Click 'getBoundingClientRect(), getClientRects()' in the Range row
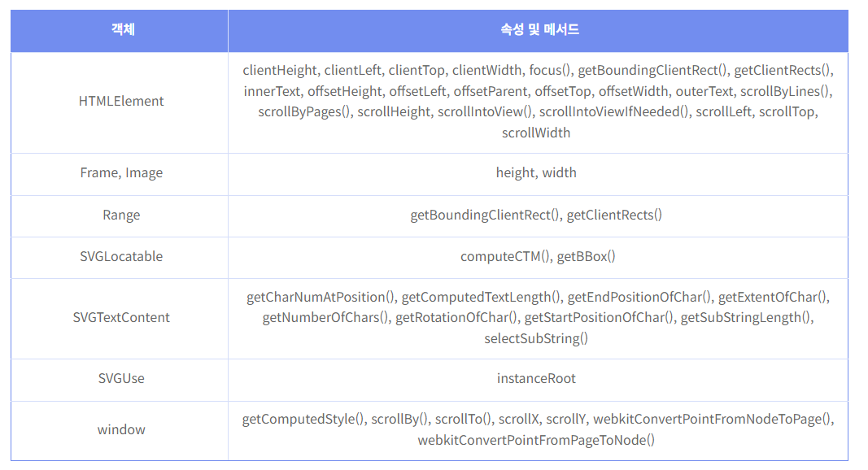Image resolution: width=868 pixels, height=470 pixels. [536, 215]
